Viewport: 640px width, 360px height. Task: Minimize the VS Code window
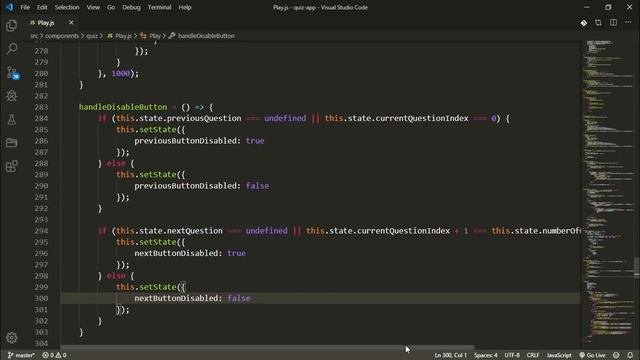coord(587,7)
